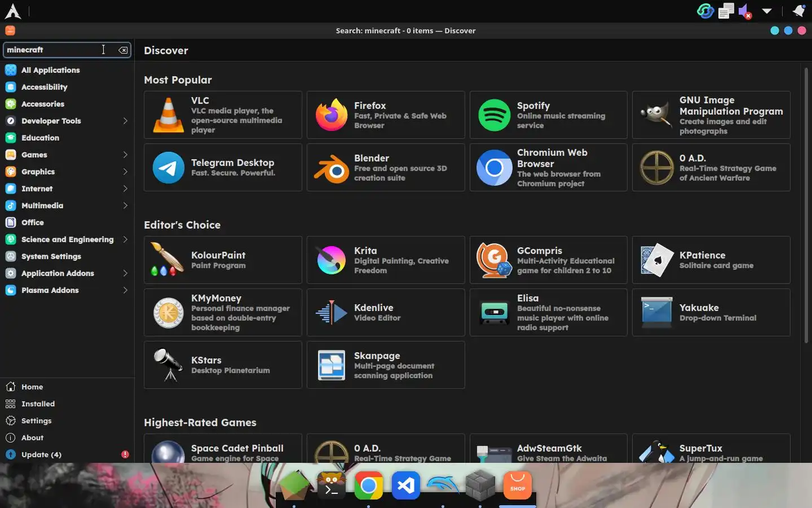Open the terminal app in the dock
This screenshot has width=812, height=508.
click(332, 485)
